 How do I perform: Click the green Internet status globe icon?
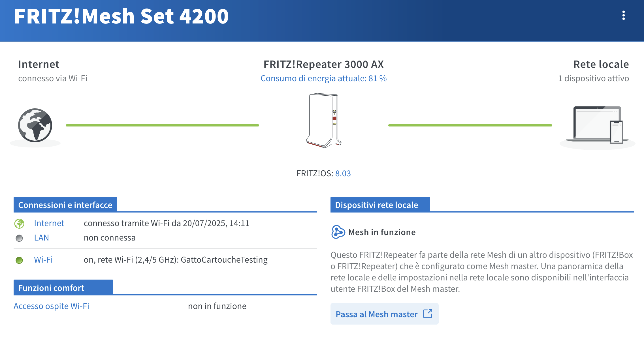19,224
